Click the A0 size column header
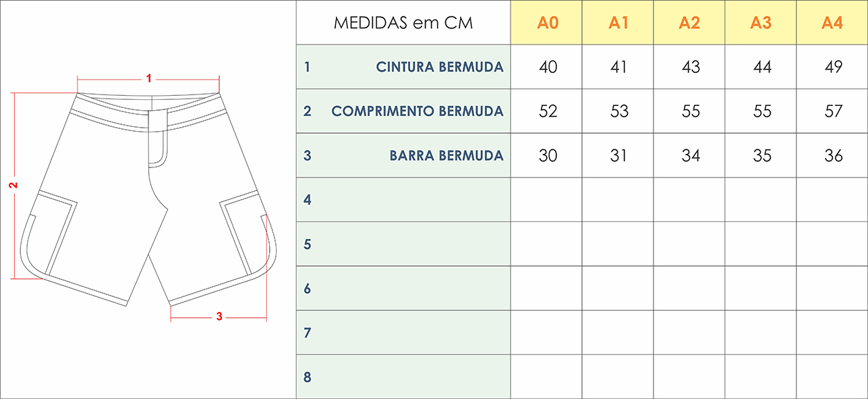 click(548, 23)
